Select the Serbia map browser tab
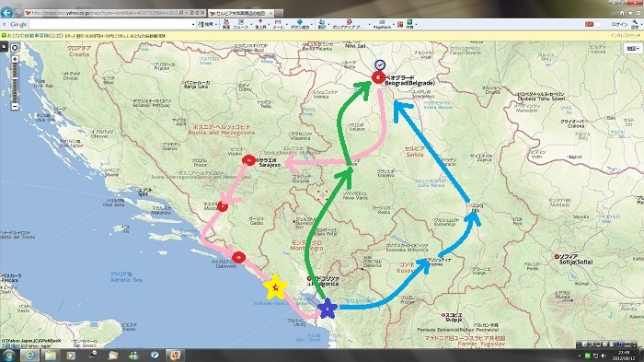This screenshot has width=644, height=362. (240, 13)
